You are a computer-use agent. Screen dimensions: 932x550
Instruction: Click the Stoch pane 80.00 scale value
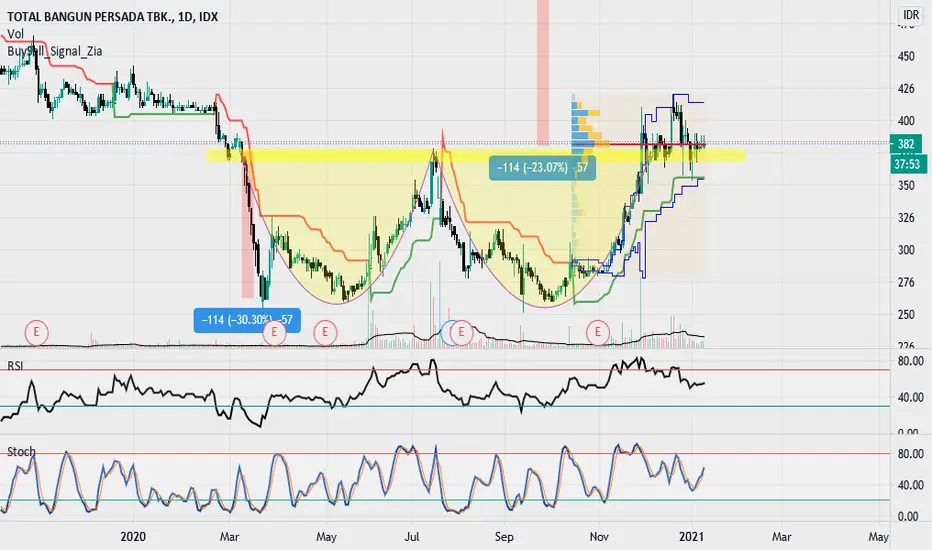(x=911, y=454)
